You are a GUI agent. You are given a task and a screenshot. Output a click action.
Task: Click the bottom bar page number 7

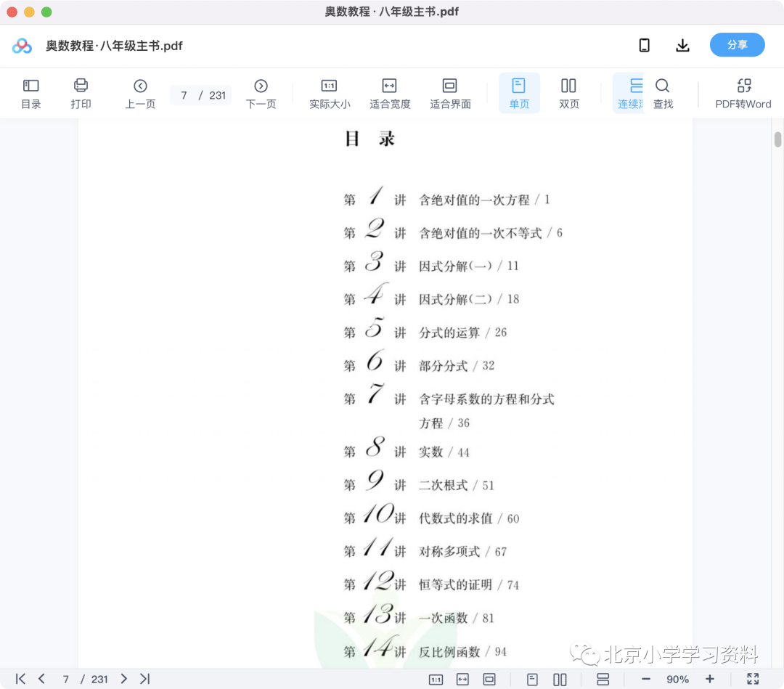[x=65, y=679]
